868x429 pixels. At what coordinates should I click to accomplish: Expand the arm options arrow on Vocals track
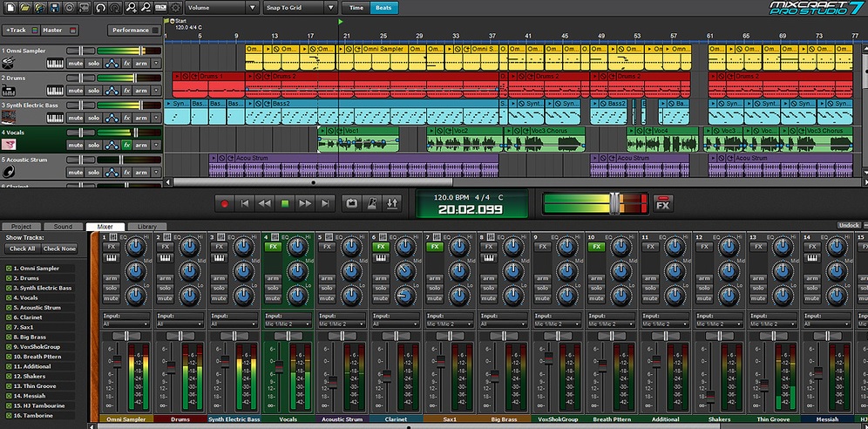coord(155,145)
